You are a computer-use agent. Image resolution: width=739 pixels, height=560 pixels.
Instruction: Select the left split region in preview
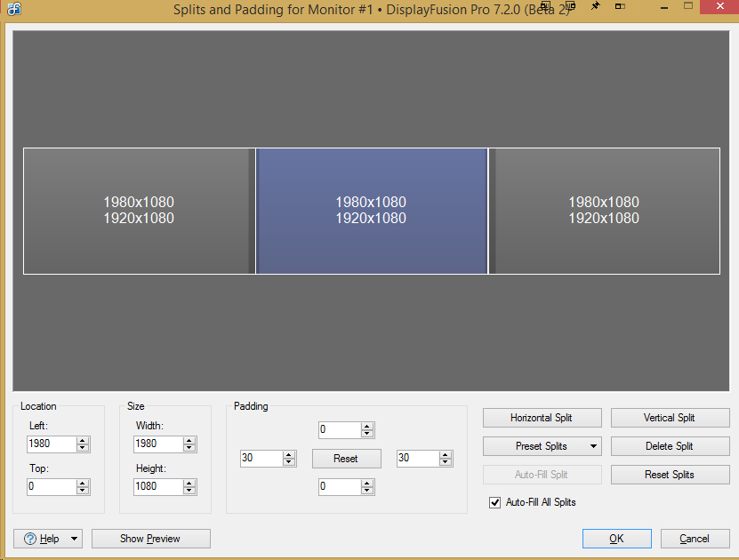(139, 211)
